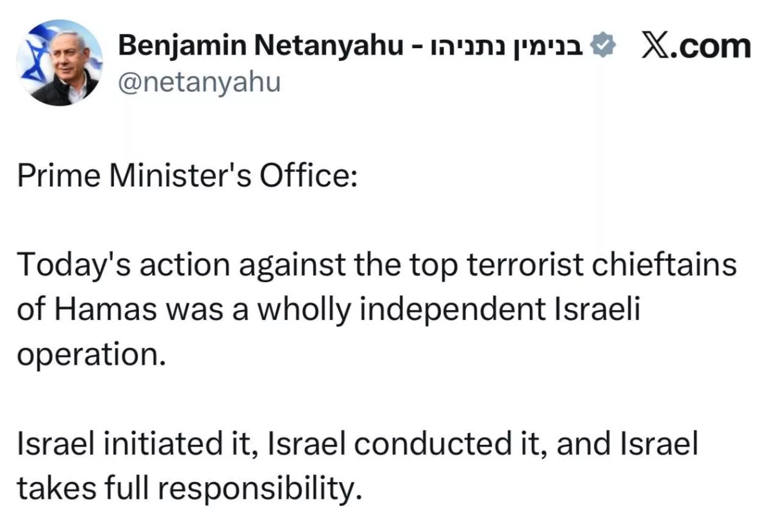The image size is (769, 532).
Task: Click the dash between English and Hebrew names
Action: point(416,47)
